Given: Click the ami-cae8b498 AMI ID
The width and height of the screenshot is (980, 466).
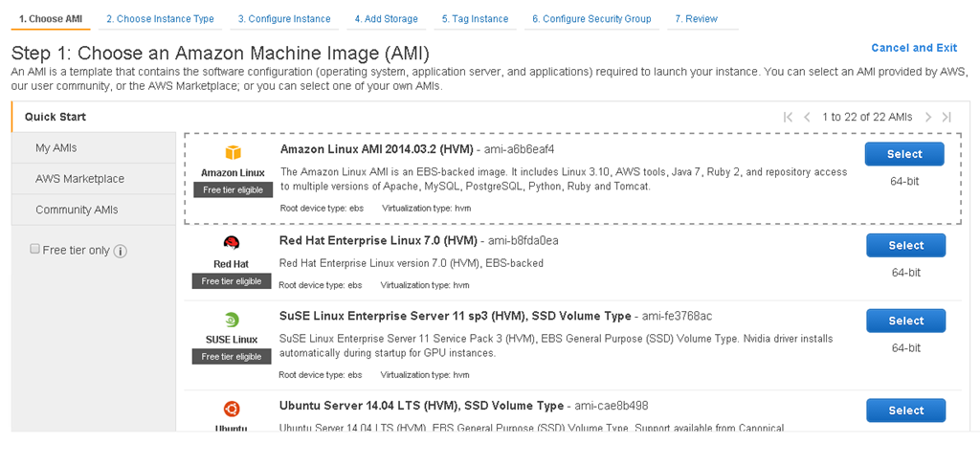Looking at the screenshot, I should 612,406.
